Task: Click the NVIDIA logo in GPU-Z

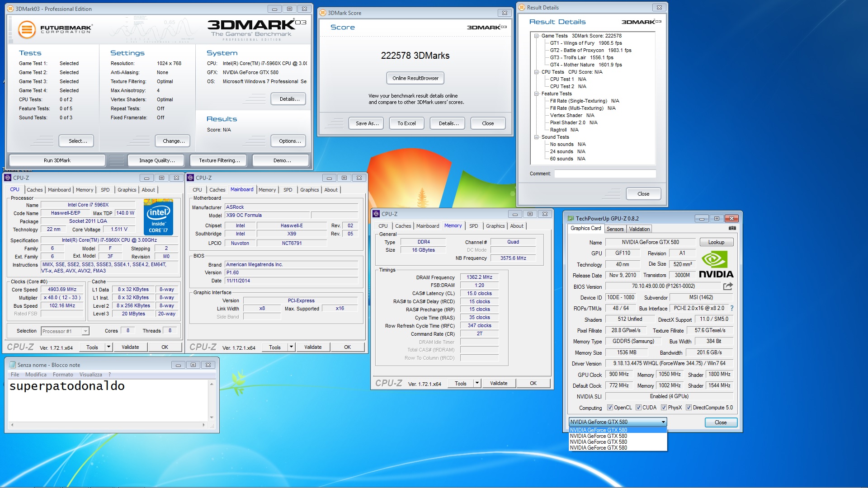Action: point(716,265)
